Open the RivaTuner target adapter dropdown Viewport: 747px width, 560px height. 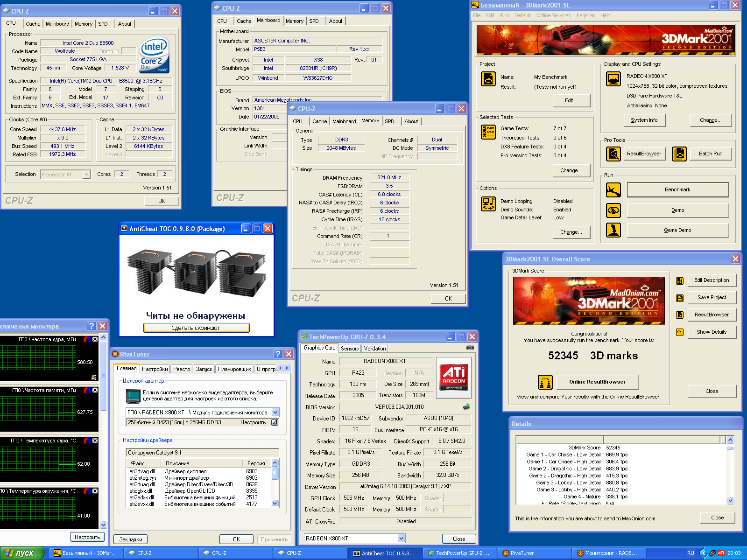pyautogui.click(x=275, y=413)
